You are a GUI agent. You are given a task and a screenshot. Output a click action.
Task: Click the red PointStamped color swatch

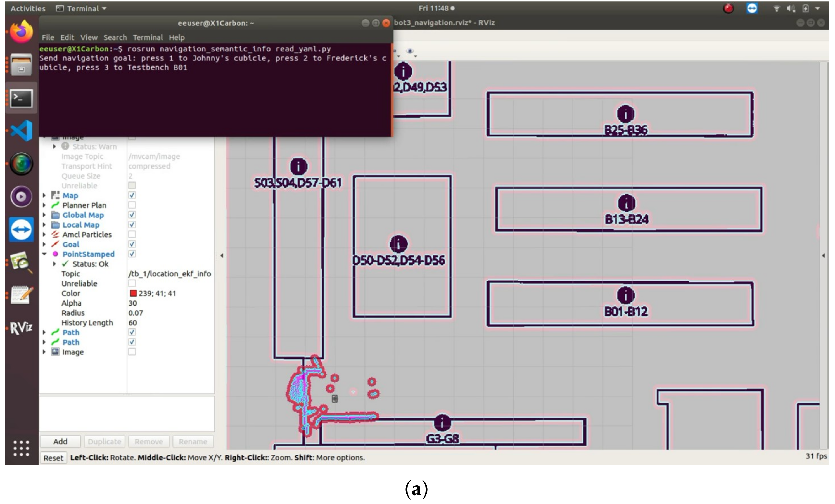tap(133, 293)
